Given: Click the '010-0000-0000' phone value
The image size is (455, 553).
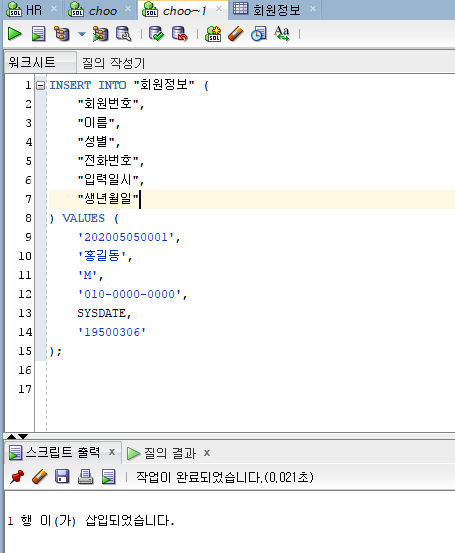Looking at the screenshot, I should [129, 294].
